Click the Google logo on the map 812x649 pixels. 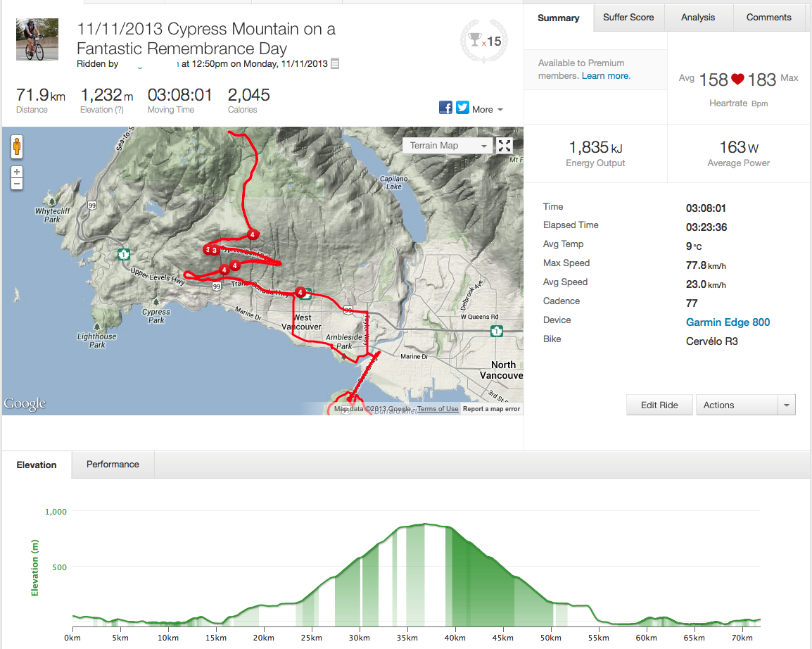coord(25,404)
